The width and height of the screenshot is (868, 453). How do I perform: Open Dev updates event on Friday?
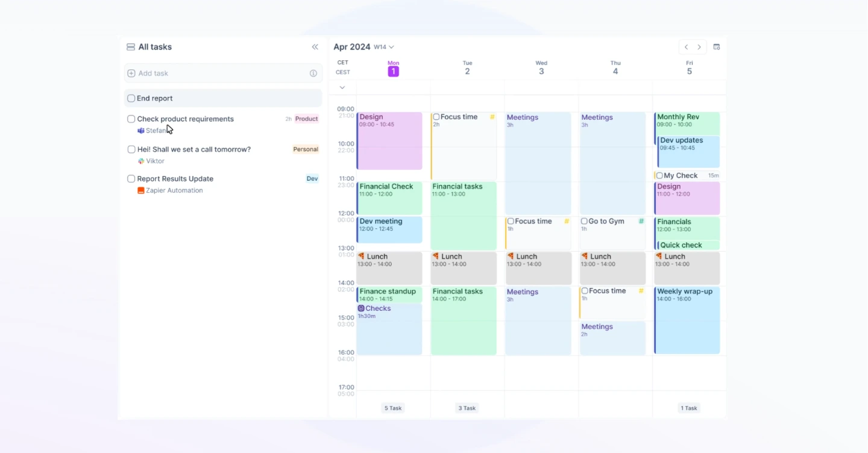[x=688, y=152]
